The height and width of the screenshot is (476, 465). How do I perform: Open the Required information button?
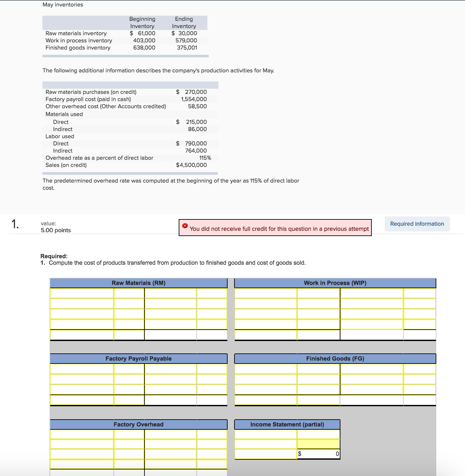coord(417,224)
